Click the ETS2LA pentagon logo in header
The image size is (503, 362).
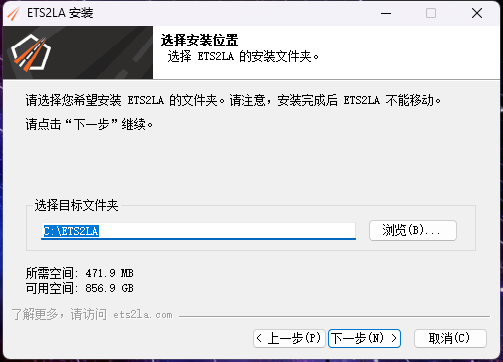pyautogui.click(x=31, y=53)
